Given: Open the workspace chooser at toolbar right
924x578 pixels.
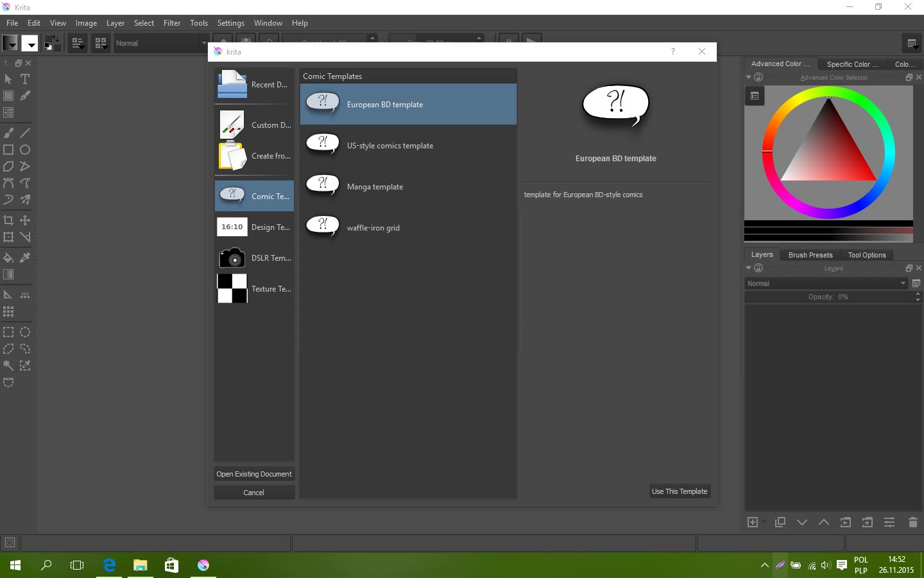Looking at the screenshot, I should [911, 43].
